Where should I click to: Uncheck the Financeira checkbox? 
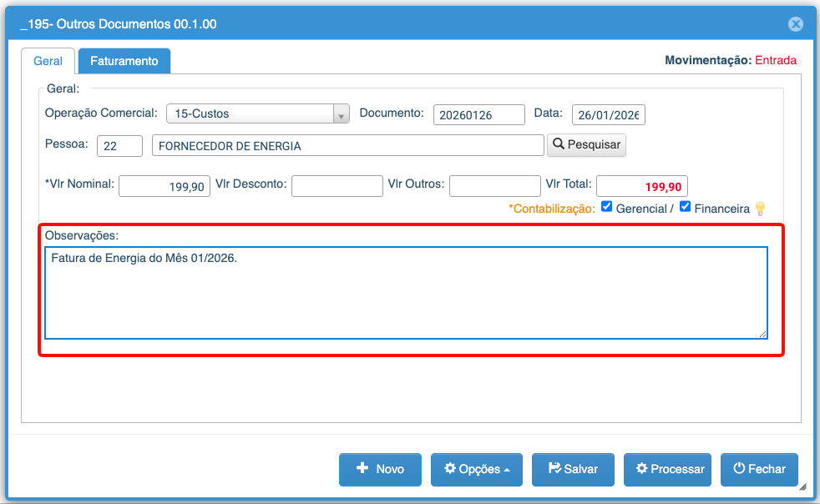click(x=686, y=207)
